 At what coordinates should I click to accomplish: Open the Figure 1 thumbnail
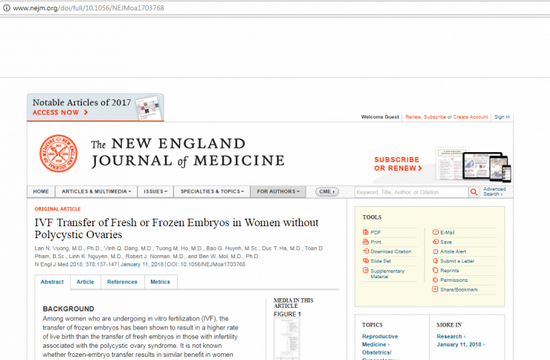[287, 339]
